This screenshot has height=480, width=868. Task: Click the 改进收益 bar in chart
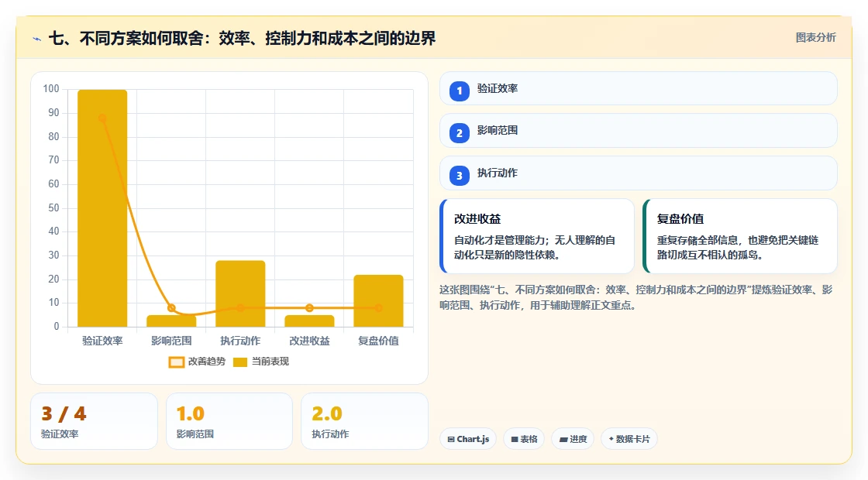point(309,321)
